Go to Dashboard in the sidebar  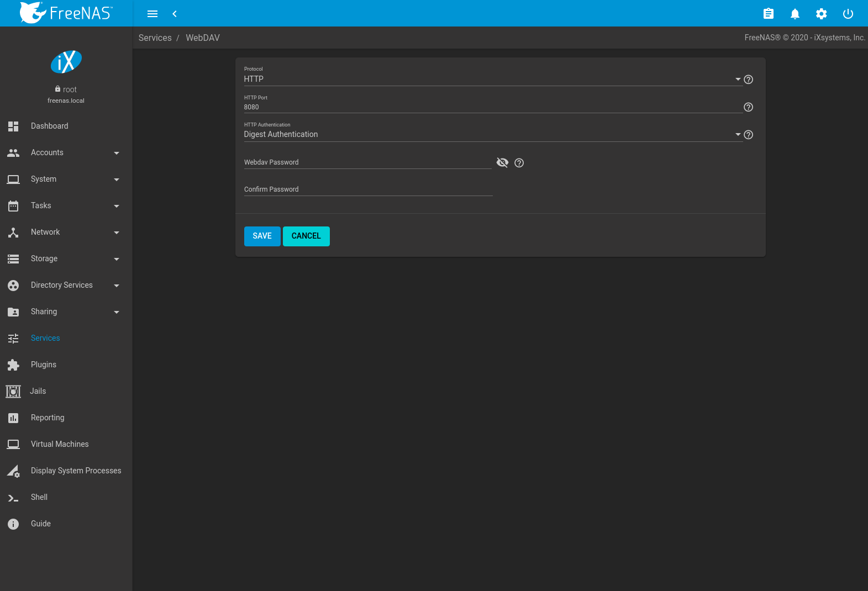click(50, 126)
